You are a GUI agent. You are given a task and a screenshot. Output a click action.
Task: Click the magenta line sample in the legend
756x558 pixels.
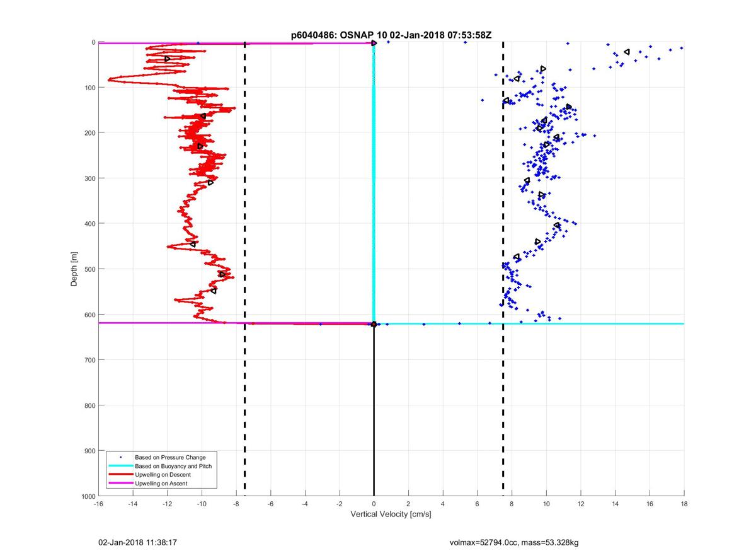coord(120,483)
